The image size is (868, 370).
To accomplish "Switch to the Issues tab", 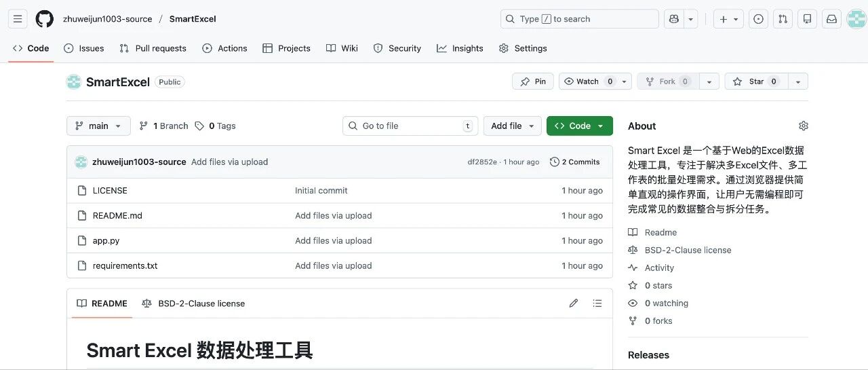I will coord(84,48).
